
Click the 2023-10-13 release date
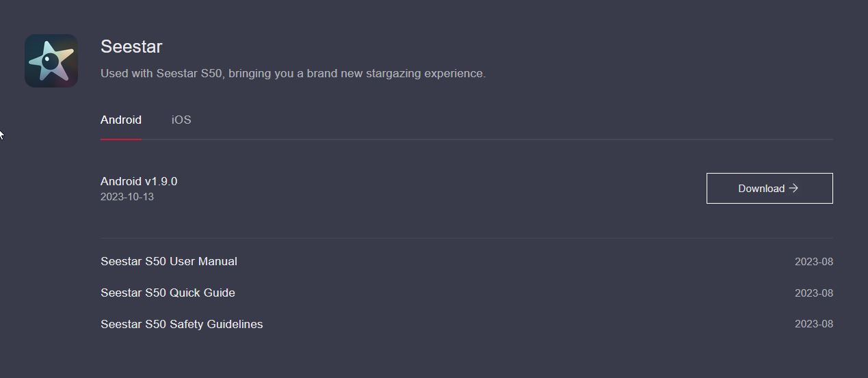[x=127, y=197]
